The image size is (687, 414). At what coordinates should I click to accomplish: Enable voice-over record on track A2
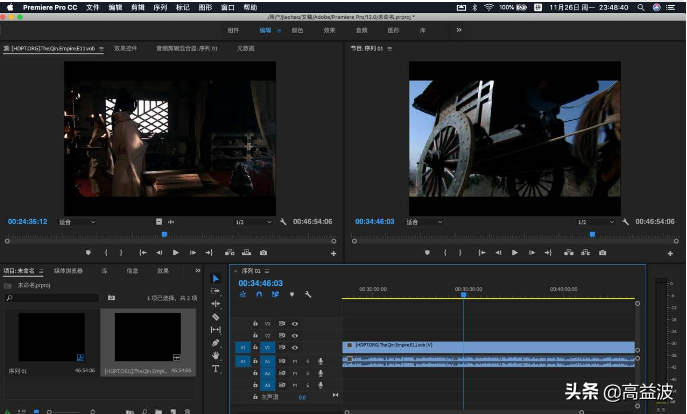320,373
